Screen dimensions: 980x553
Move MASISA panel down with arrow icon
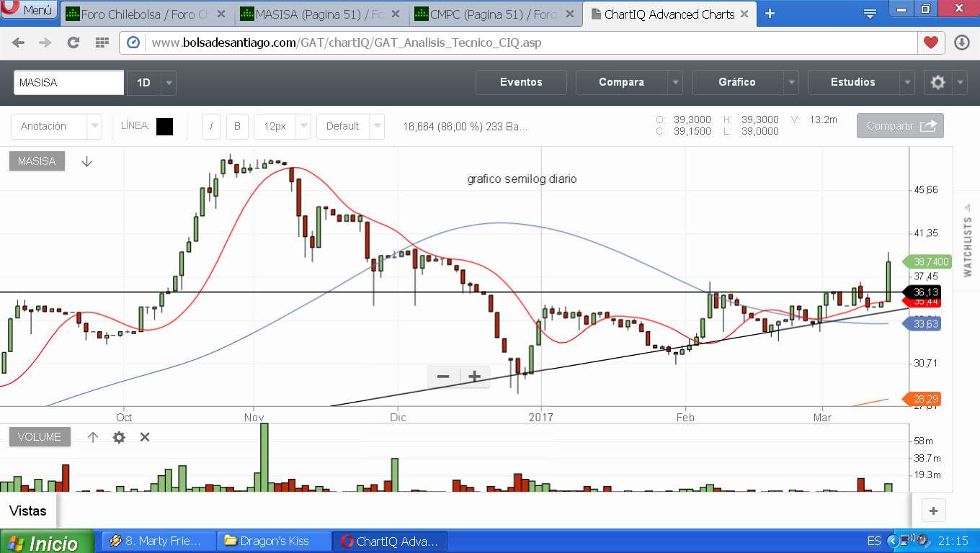pos(87,161)
